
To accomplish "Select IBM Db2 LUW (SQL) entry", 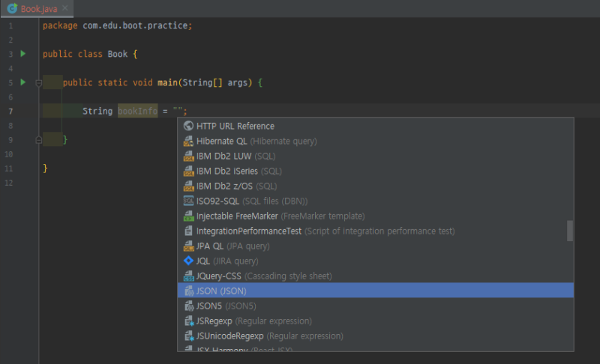I will (x=376, y=156).
